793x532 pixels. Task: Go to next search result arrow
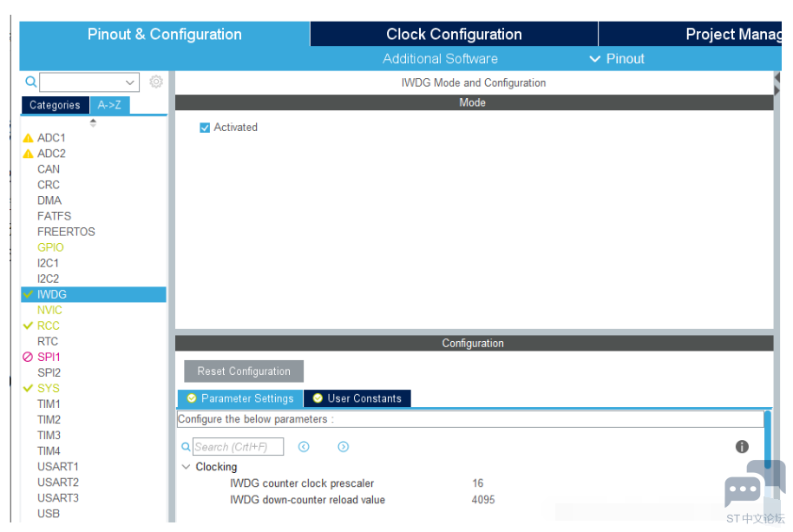tap(344, 447)
